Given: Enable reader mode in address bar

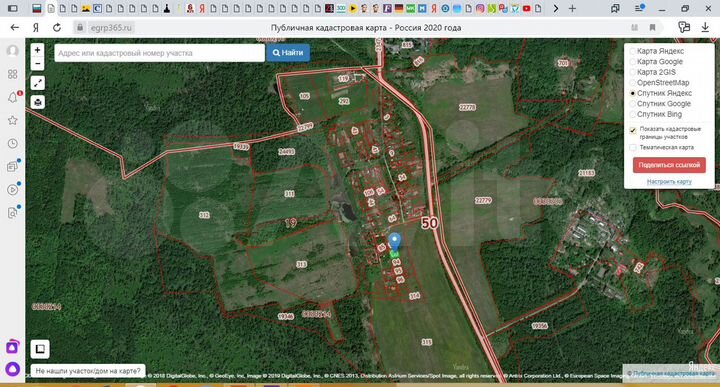Looking at the screenshot, I should [x=635, y=28].
